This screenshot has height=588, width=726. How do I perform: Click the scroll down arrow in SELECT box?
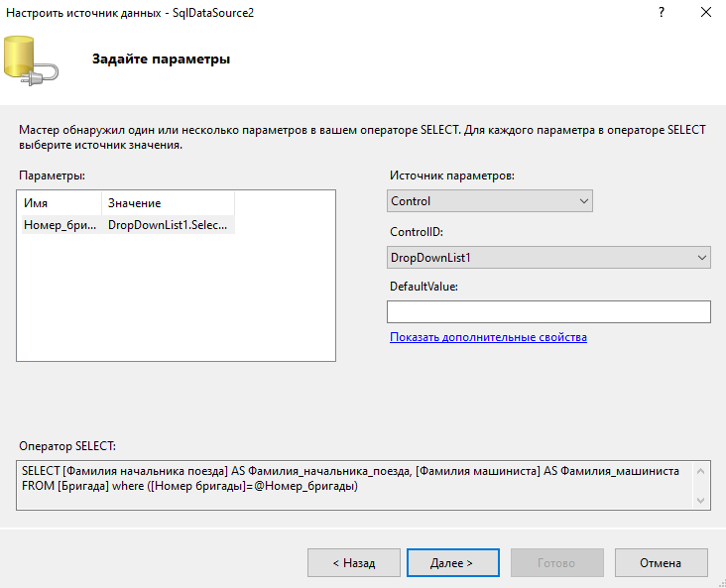tap(700, 500)
